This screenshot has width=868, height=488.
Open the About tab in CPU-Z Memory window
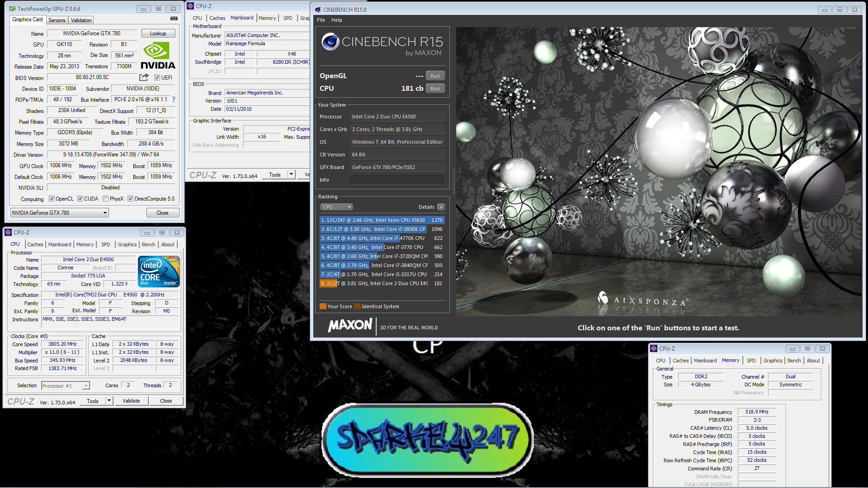coord(813,361)
